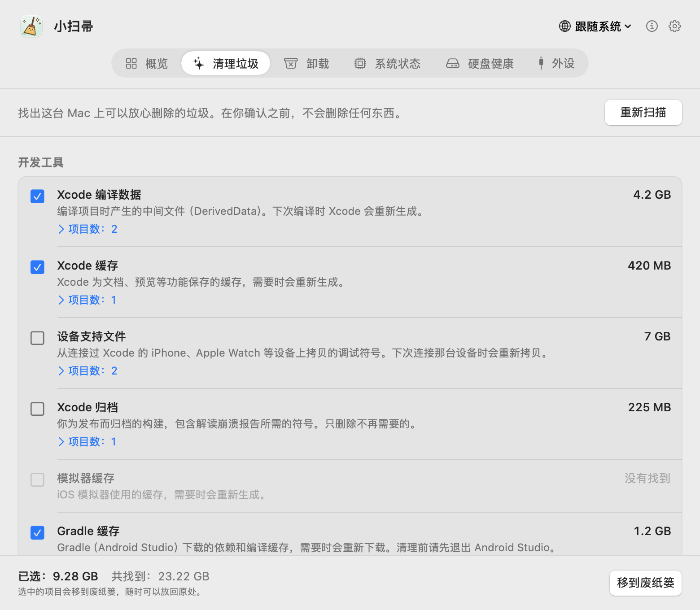The width and height of the screenshot is (700, 610).
Task: Click the 概览 grid icon
Action: (131, 64)
